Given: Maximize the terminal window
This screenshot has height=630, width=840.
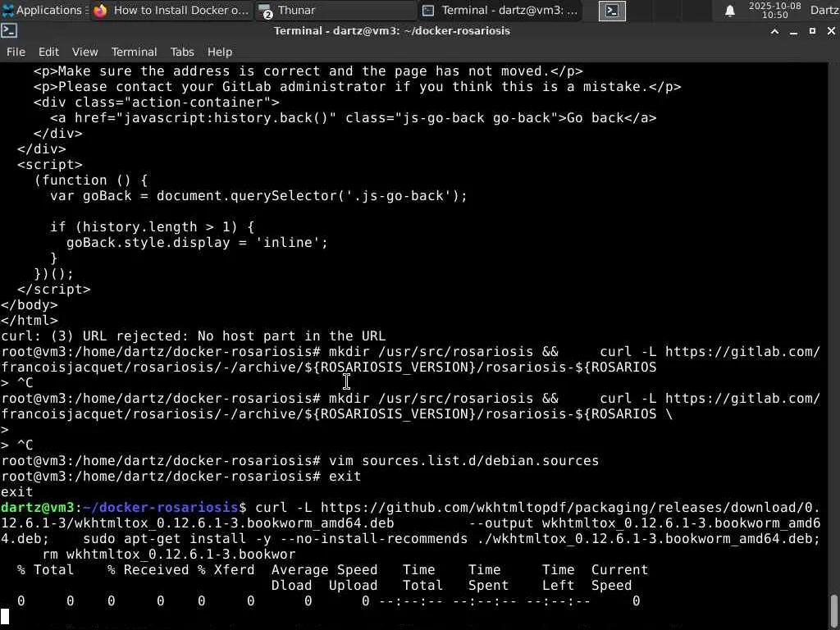Looking at the screenshot, I should tap(812, 31).
